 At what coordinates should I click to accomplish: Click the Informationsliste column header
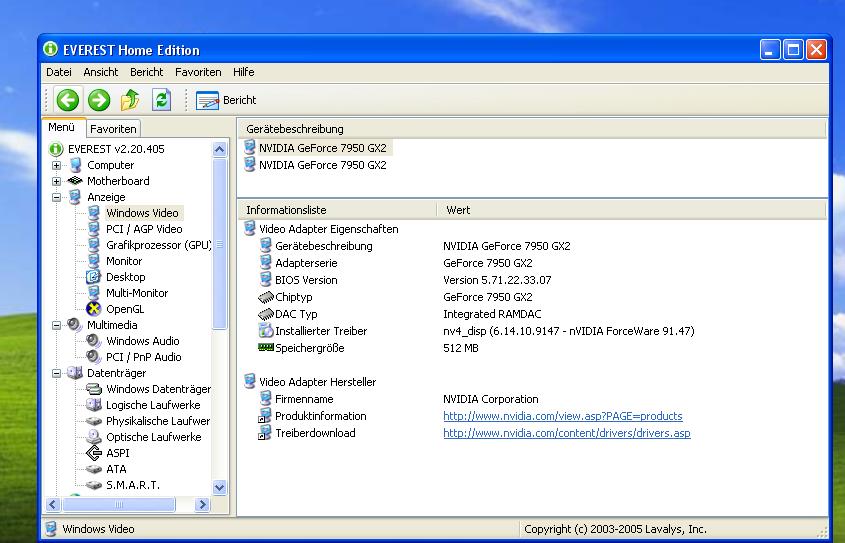(x=337, y=210)
